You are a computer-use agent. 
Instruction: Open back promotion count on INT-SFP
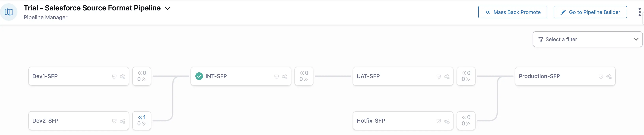point(304,73)
